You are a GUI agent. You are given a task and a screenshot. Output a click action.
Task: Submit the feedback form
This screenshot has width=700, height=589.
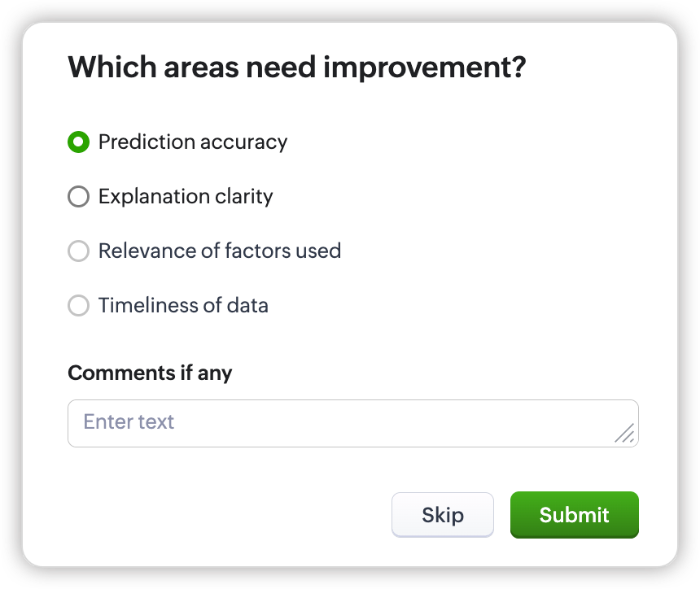pos(574,515)
